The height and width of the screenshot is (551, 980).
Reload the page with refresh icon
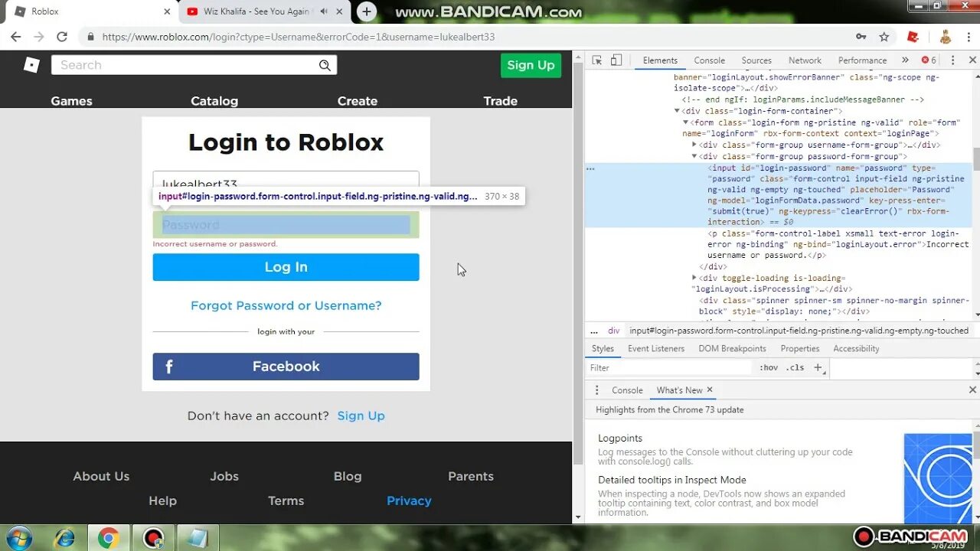point(62,37)
